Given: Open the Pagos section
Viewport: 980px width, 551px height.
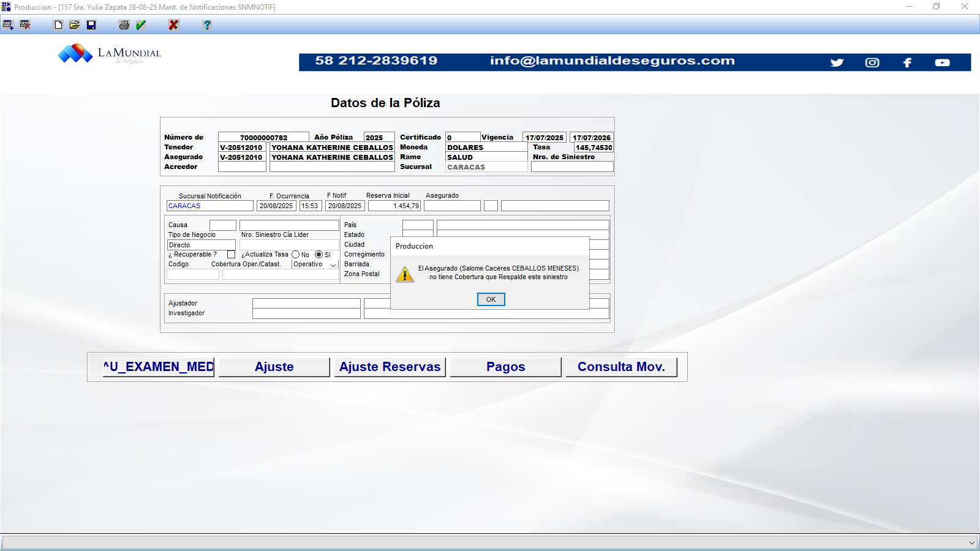Looking at the screenshot, I should pos(505,367).
